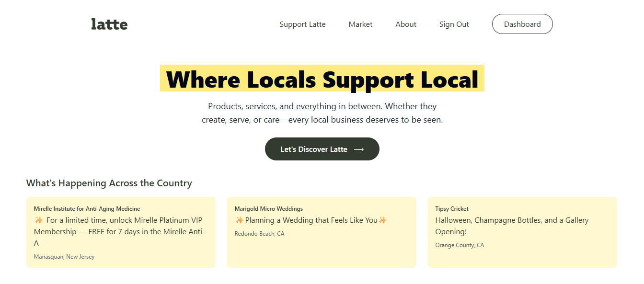
Task: Open the Dashboard
Action: (x=522, y=24)
